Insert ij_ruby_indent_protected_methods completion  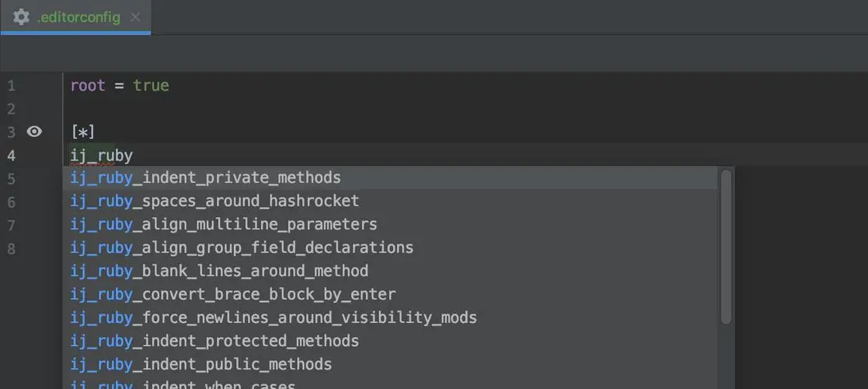pyautogui.click(x=390, y=341)
